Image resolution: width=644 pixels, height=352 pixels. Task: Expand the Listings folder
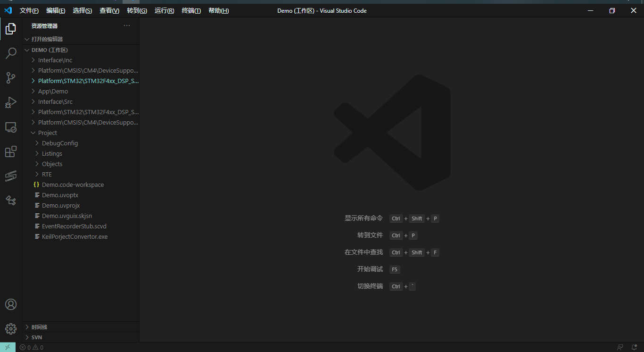coord(81,154)
